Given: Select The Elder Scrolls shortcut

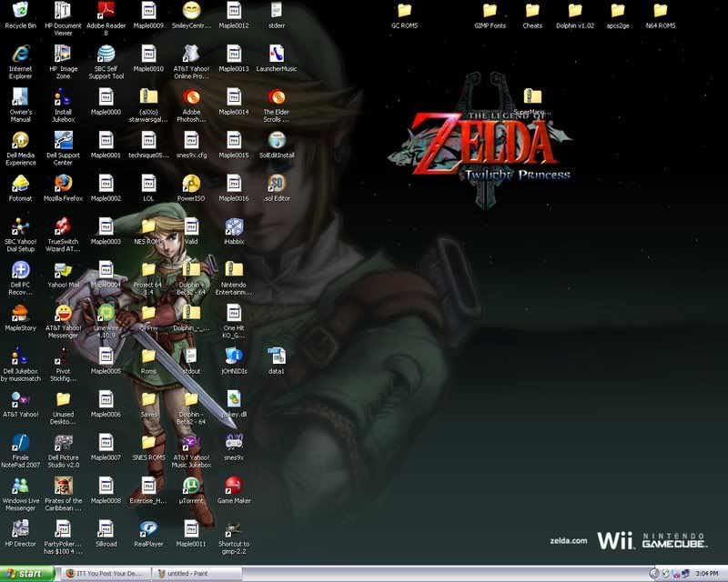Looking at the screenshot, I should (x=277, y=96).
